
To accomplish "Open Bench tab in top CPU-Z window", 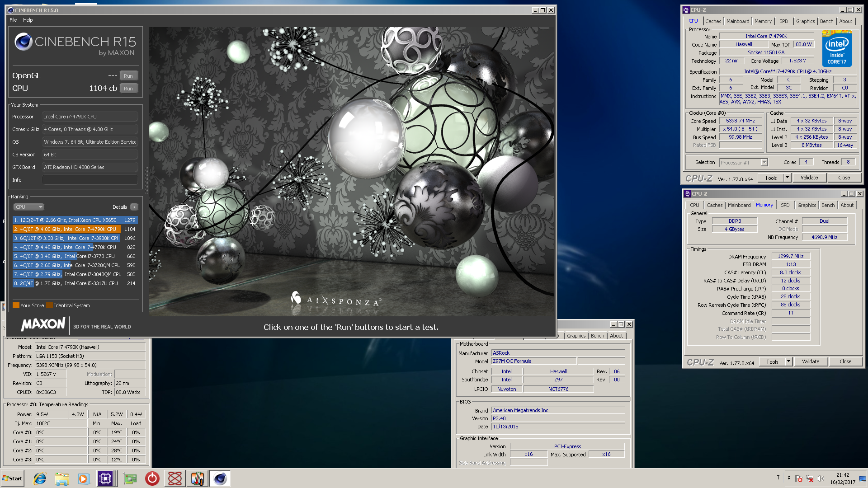I will click(x=826, y=21).
